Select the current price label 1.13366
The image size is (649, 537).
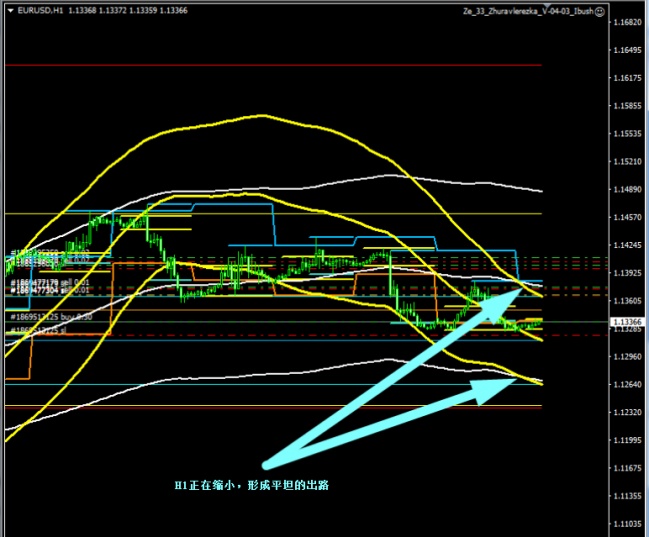pos(627,322)
